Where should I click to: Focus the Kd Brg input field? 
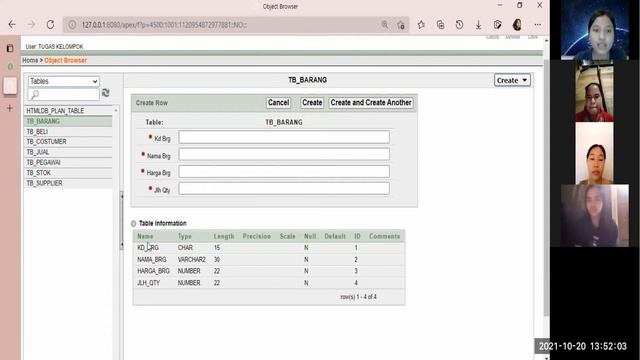coord(284,137)
